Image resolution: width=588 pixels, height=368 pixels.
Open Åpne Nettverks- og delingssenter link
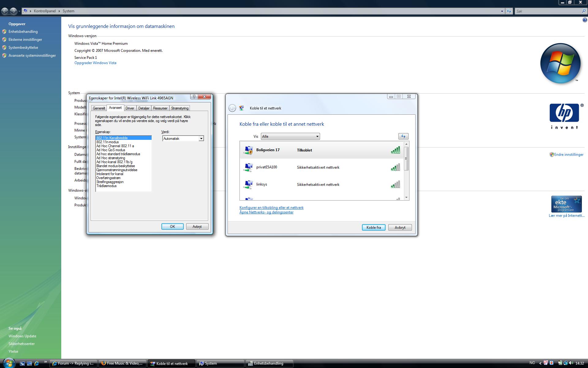click(266, 212)
